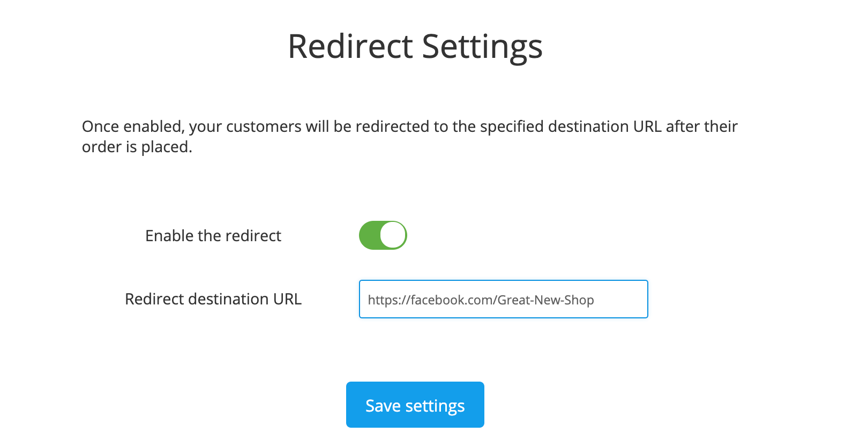Apply settings using the blue button
This screenshot has height=447, width=868.
415,405
